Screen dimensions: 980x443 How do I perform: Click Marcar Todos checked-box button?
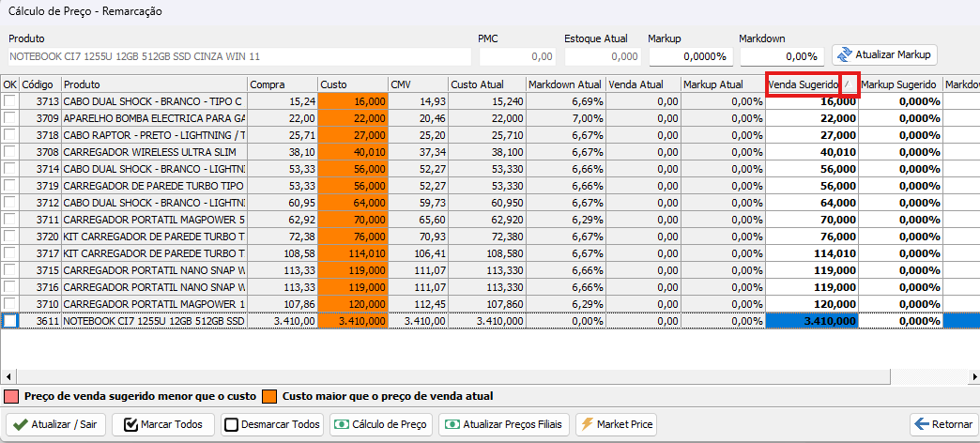pyautogui.click(x=164, y=424)
